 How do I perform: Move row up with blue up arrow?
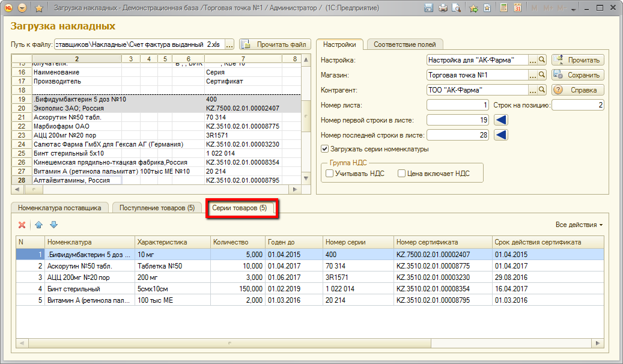pyautogui.click(x=39, y=225)
